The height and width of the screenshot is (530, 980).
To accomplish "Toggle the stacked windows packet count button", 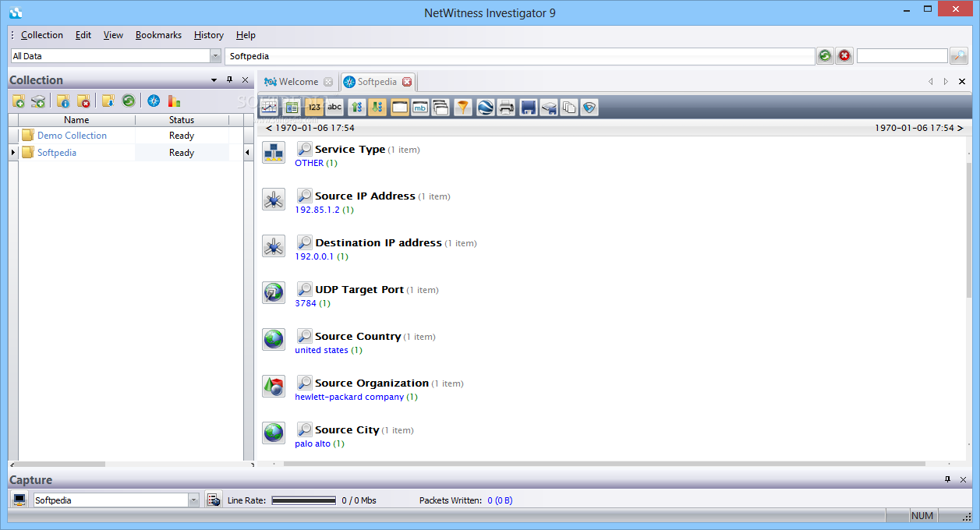I will (x=440, y=108).
